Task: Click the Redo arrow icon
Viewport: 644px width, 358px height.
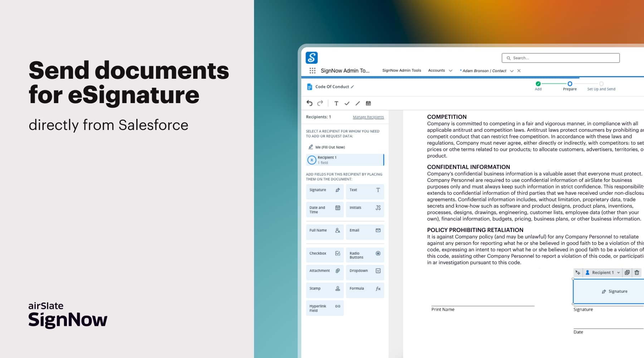Action: pyautogui.click(x=320, y=103)
